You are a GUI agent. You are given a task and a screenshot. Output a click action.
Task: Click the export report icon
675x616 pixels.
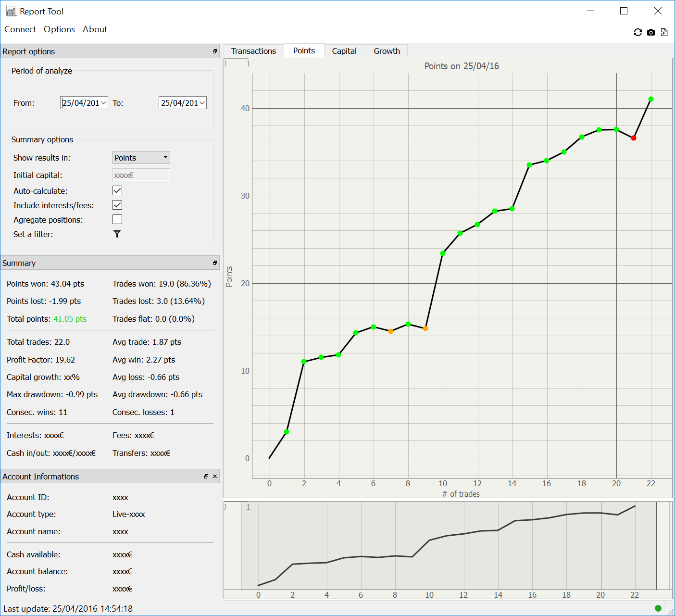664,32
